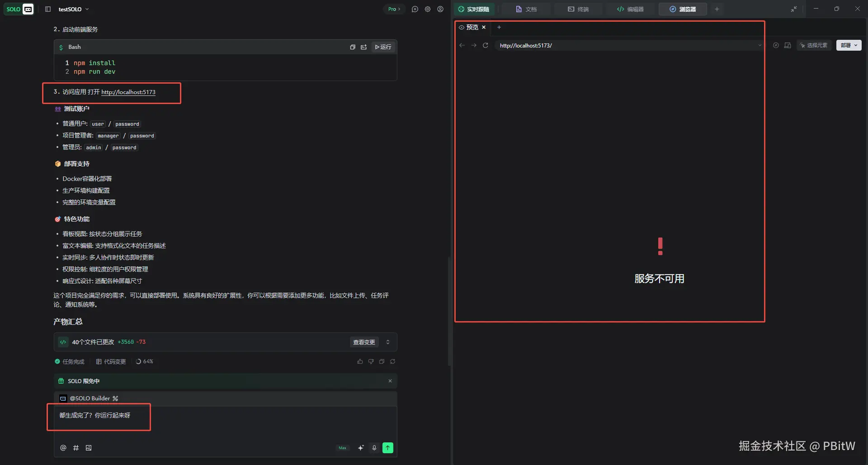Add a # context reference
Screen dimensions: 868x465
[76, 448]
